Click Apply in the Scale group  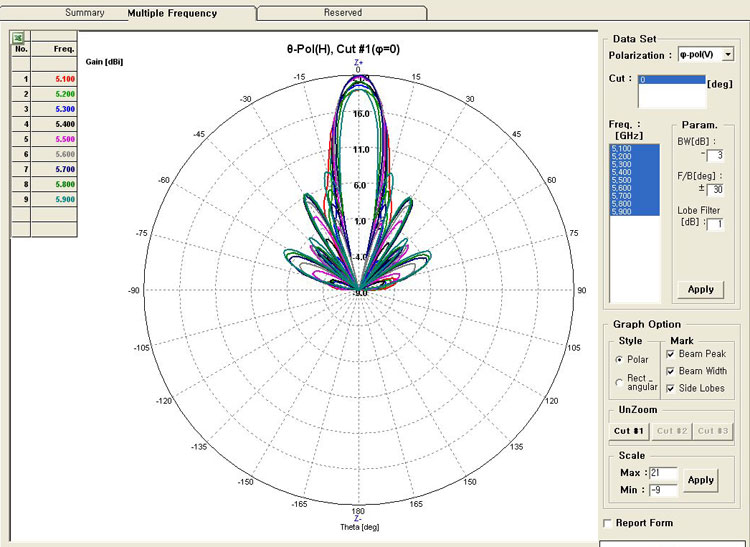click(701, 480)
